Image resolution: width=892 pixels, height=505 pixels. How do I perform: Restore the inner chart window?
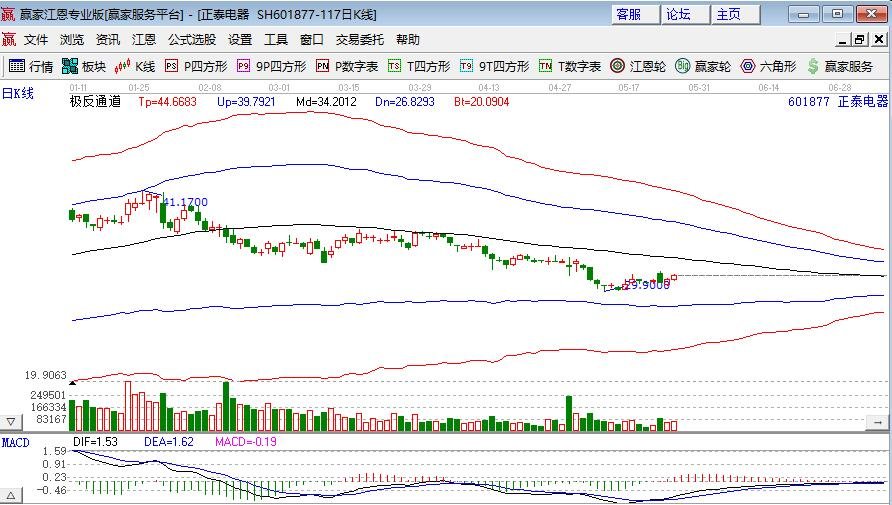coord(860,40)
